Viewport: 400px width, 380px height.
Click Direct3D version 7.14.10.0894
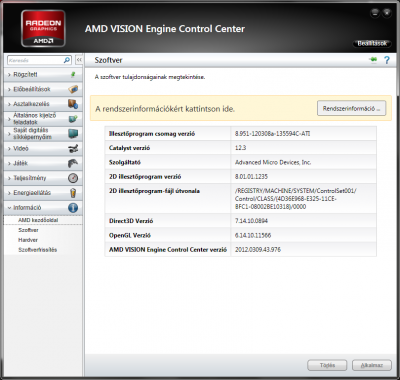click(251, 221)
